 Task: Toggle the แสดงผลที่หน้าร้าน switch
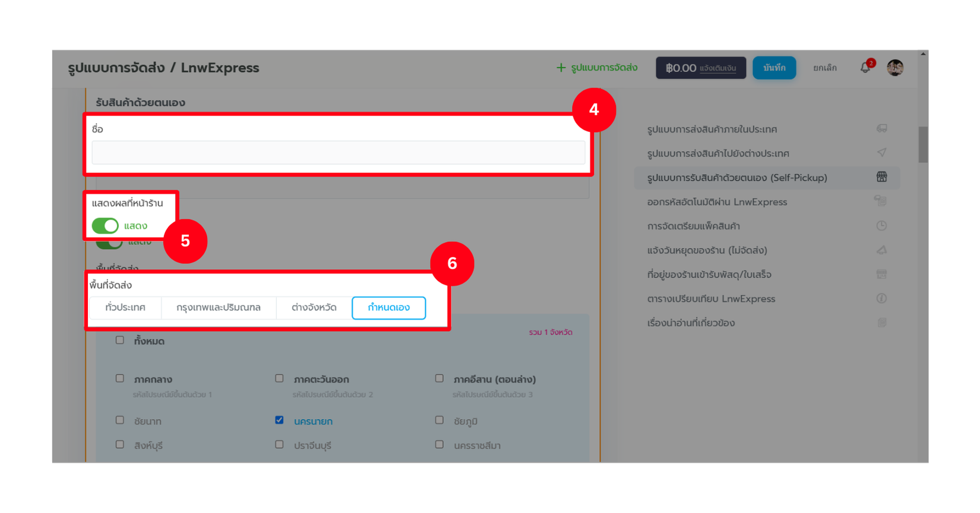click(105, 226)
